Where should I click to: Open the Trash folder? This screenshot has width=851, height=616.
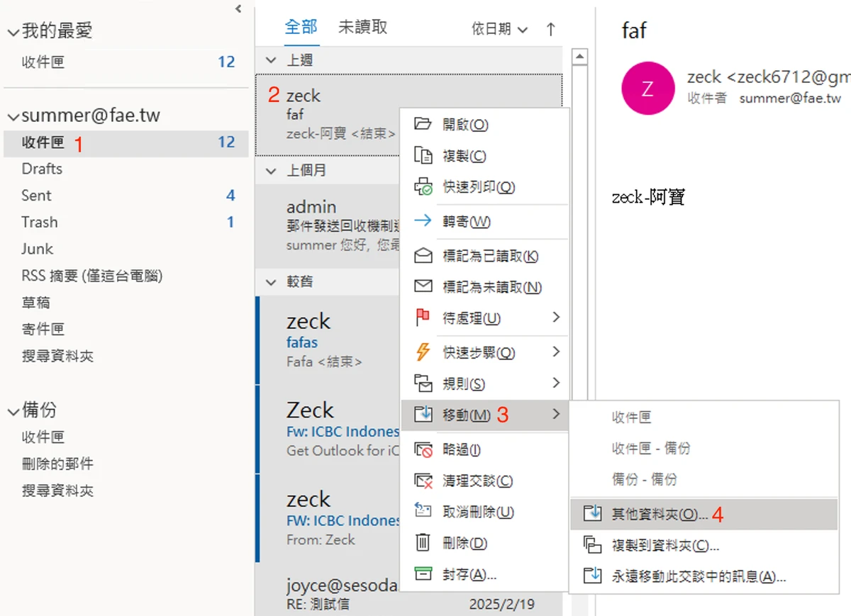tap(39, 222)
